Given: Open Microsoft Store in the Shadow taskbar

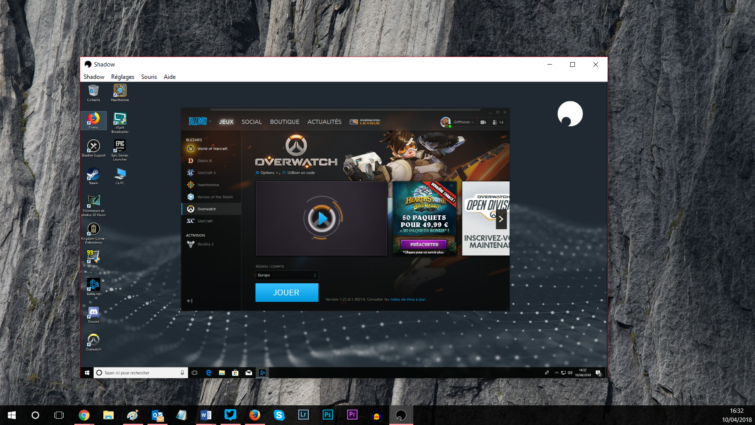Looking at the screenshot, I should [235, 373].
